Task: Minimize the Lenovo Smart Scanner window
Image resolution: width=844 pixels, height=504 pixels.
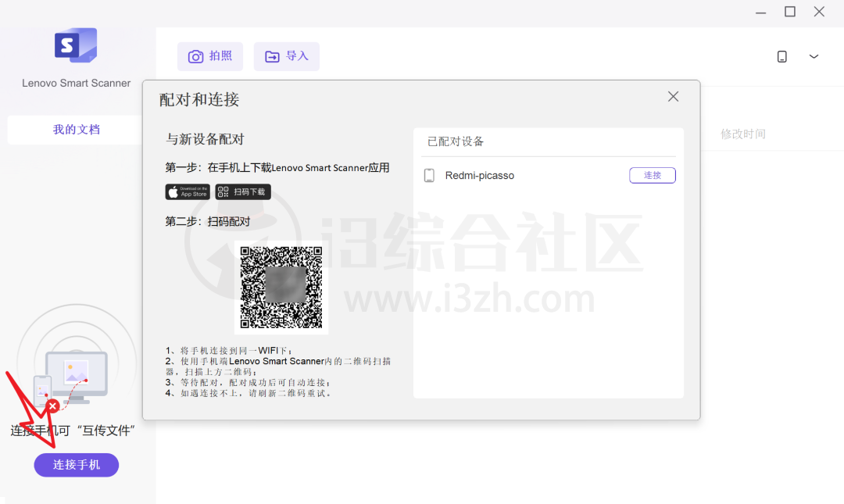Action: [760, 12]
